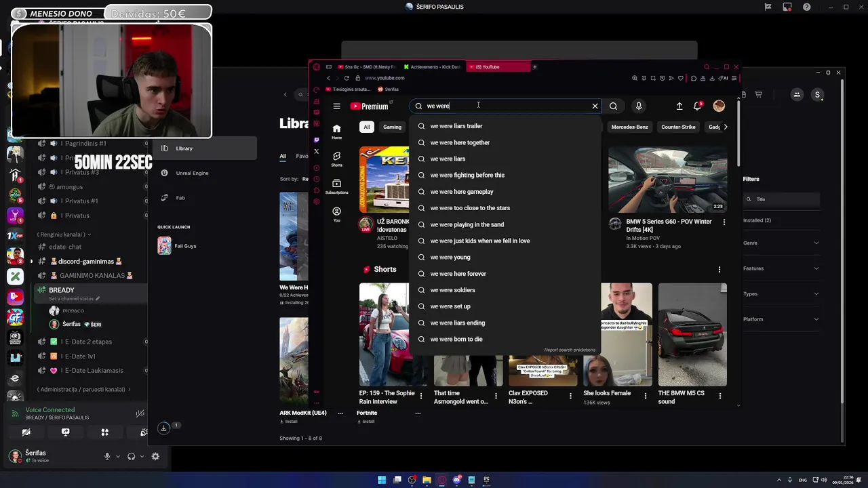868x488 pixels.
Task: Reload the page in Opera browser
Action: point(347,78)
